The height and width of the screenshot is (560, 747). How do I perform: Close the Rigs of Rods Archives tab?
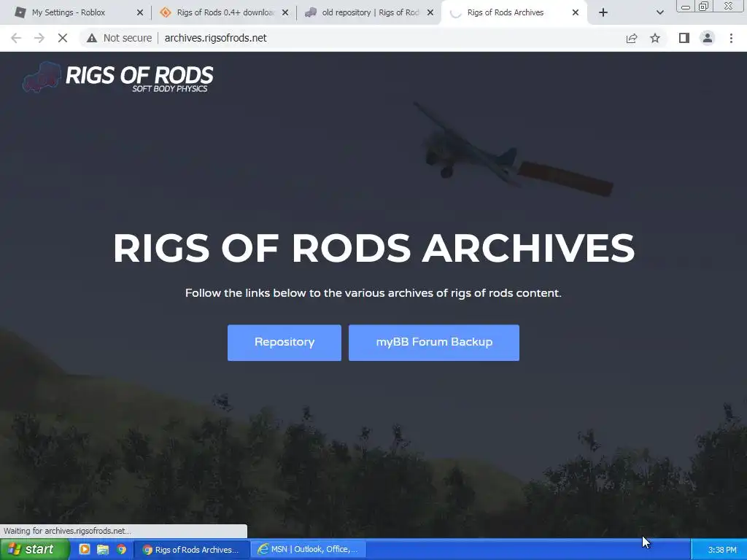[575, 13]
